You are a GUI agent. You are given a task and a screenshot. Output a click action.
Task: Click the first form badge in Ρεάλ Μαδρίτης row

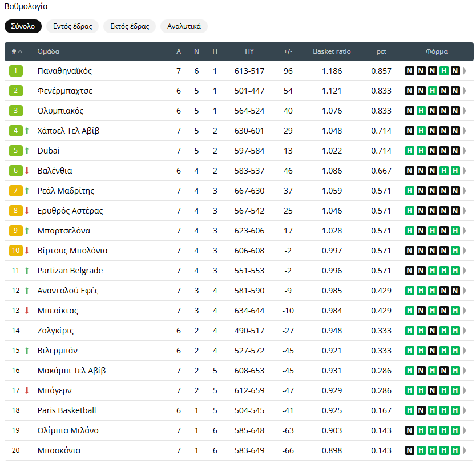[410, 191]
